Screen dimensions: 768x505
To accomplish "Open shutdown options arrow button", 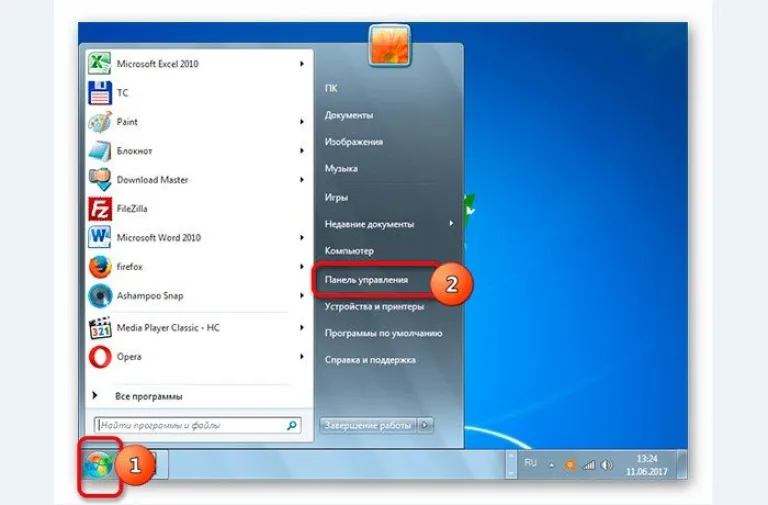I will pos(425,425).
